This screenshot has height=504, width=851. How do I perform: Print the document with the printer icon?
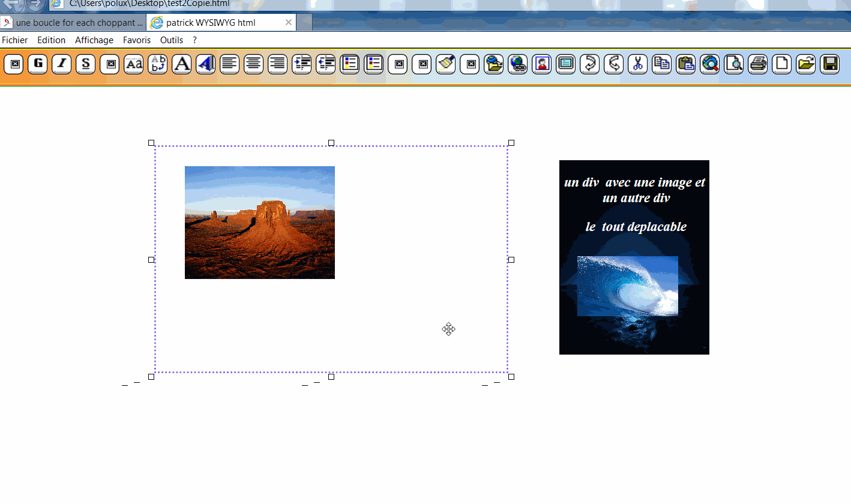(758, 64)
